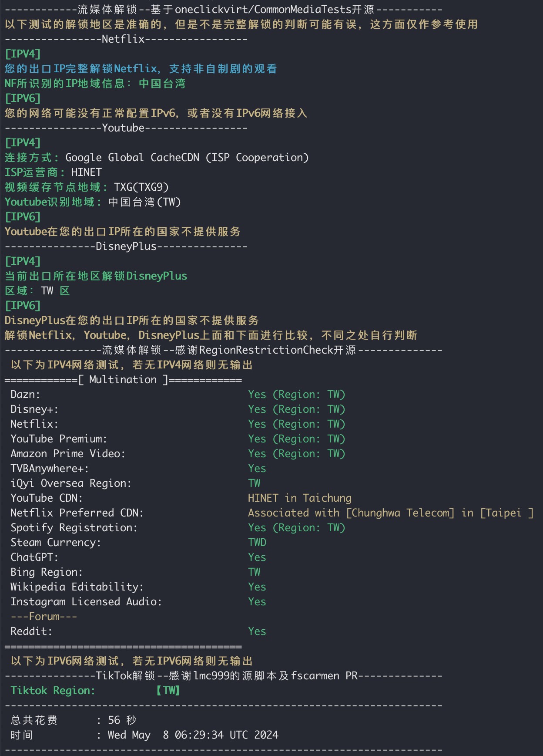Select the ChatGPT row label
Image resolution: width=543 pixels, height=756 pixels.
click(x=34, y=557)
